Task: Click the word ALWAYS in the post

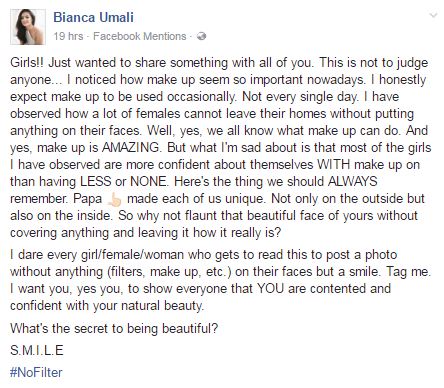Action: pyautogui.click(x=353, y=181)
